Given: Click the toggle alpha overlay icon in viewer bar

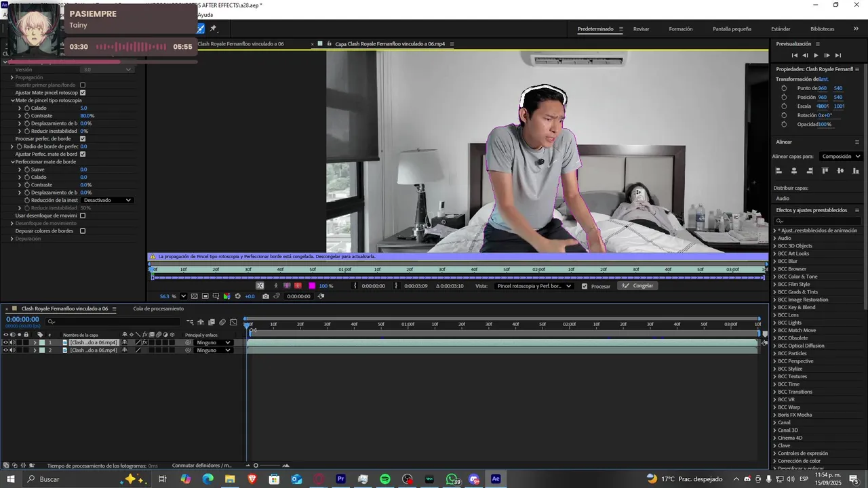Looking at the screenshot, I should [298, 286].
